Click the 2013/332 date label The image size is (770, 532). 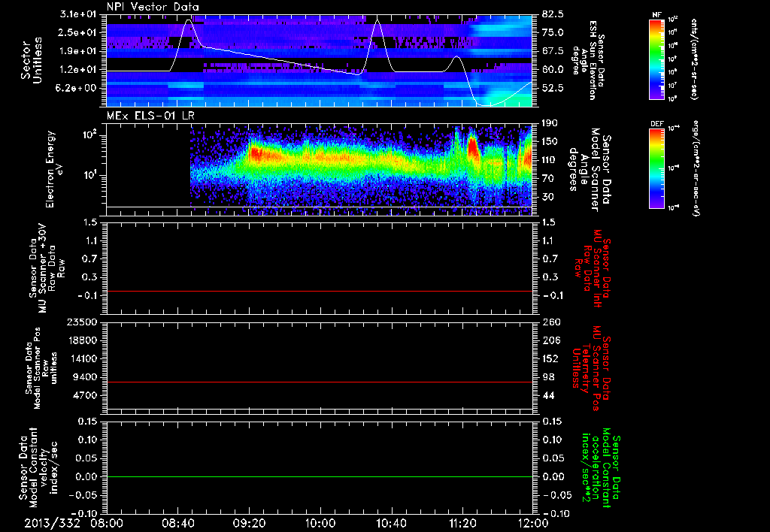click(x=53, y=523)
